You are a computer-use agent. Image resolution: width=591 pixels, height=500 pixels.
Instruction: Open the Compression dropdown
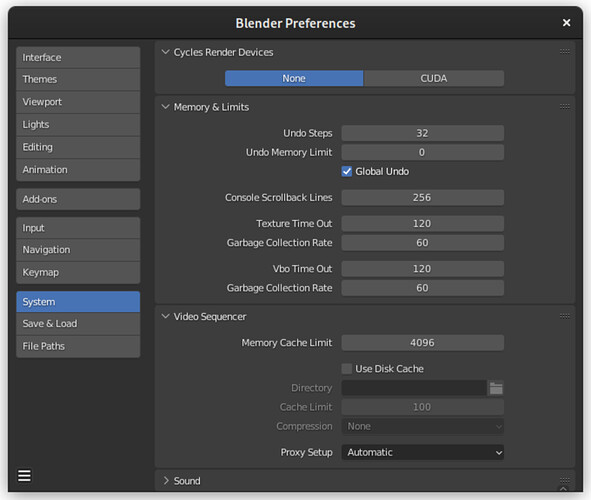click(x=423, y=426)
